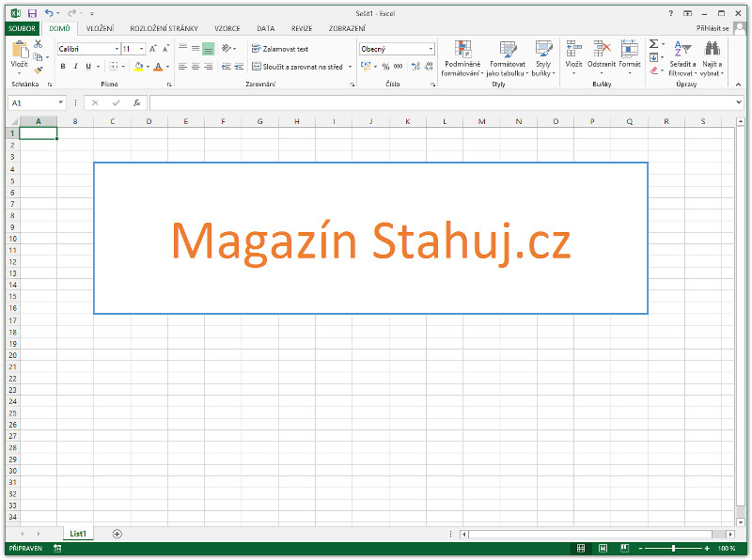Align text to the right
Image resolution: width=752 pixels, height=560 pixels.
pyautogui.click(x=208, y=67)
